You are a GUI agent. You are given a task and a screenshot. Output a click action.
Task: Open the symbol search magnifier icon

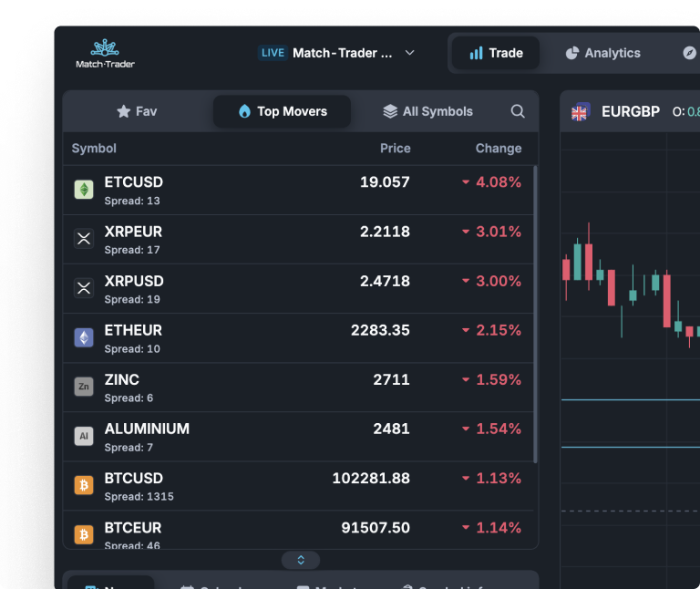click(x=518, y=111)
